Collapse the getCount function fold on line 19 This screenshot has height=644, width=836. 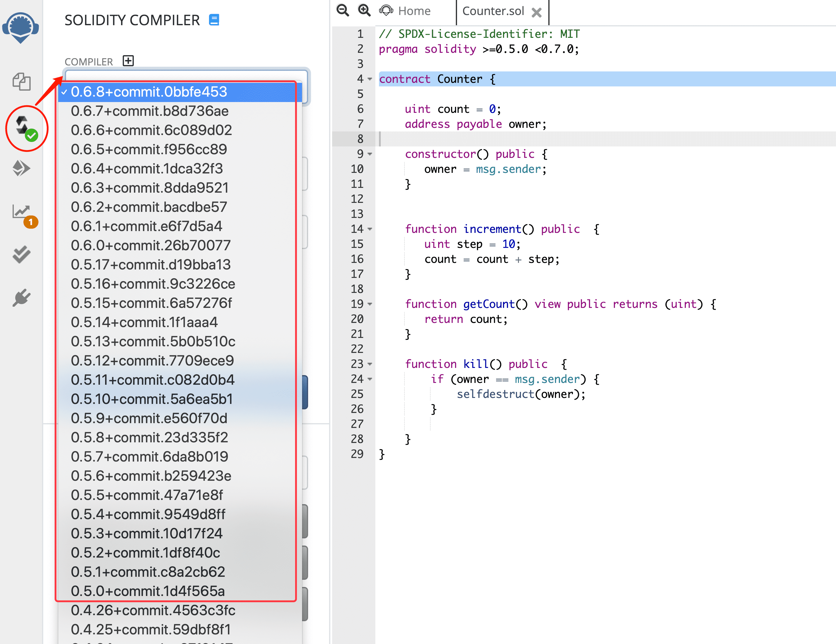(x=370, y=304)
